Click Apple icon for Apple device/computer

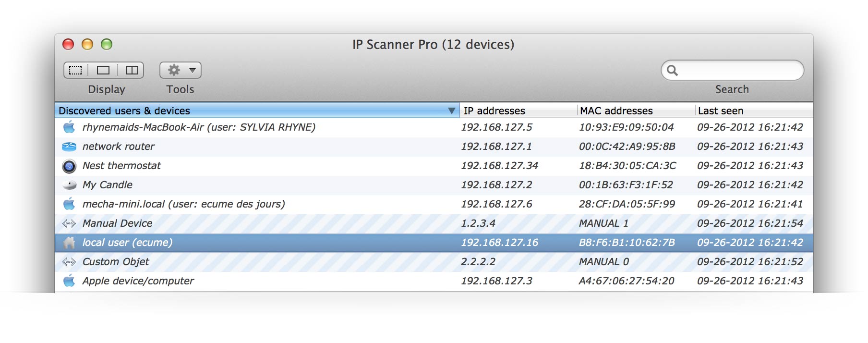pyautogui.click(x=69, y=281)
